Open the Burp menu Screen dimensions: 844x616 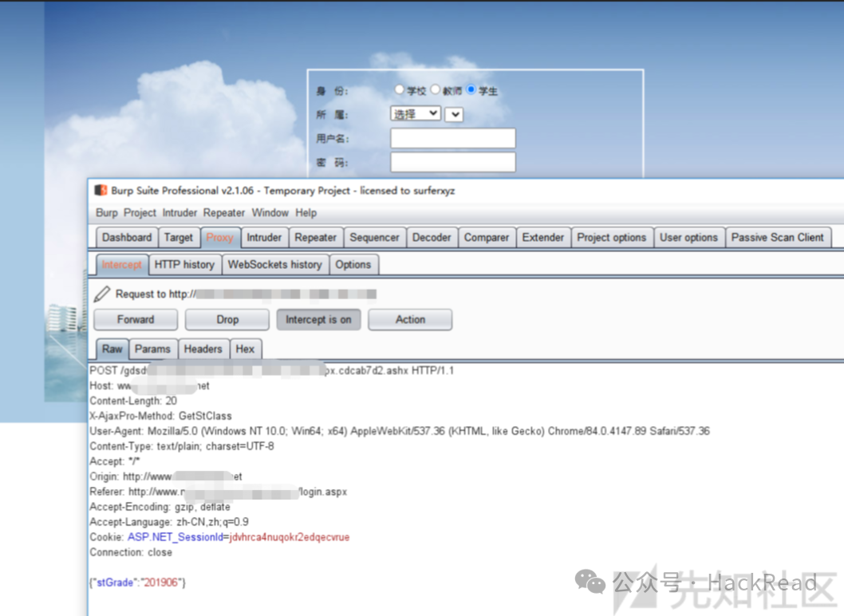point(107,213)
